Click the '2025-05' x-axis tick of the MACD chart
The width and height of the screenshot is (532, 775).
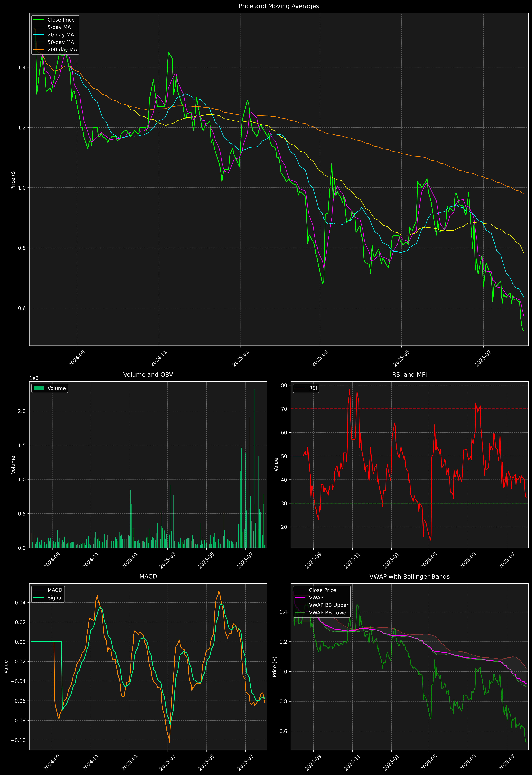click(x=207, y=763)
